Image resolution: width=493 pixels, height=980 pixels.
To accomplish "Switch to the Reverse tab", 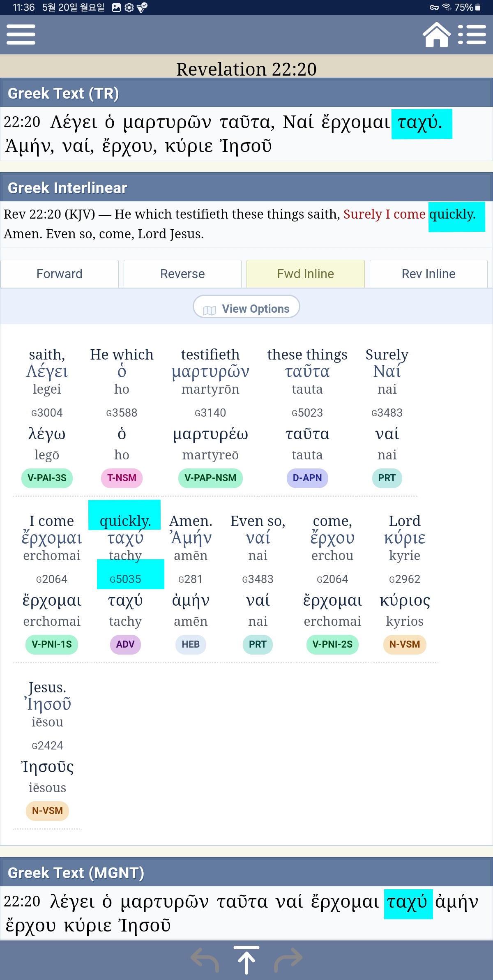I will point(182,274).
